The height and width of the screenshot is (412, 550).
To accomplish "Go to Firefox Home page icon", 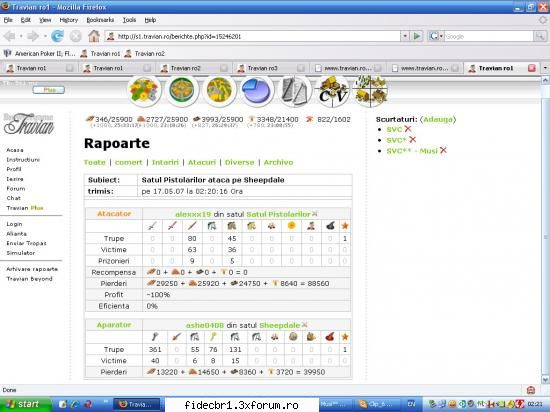I will tap(94, 36).
